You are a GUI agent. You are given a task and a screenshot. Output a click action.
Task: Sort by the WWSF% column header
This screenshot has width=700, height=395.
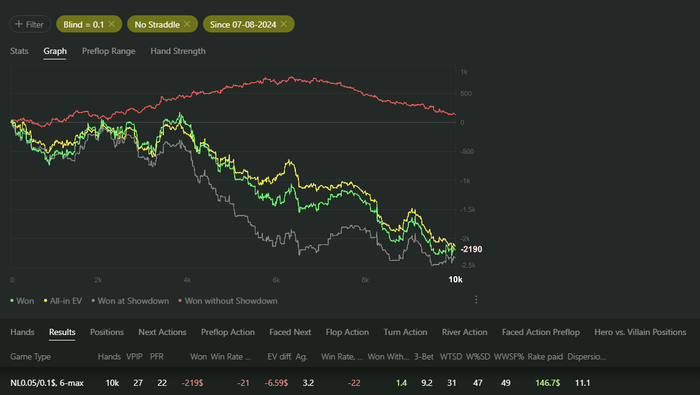coord(508,357)
